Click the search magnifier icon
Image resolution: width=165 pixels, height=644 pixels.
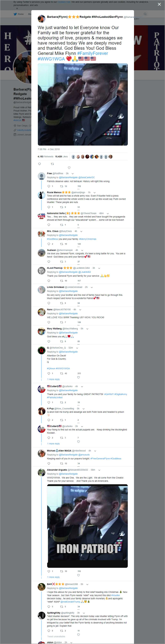145,14
